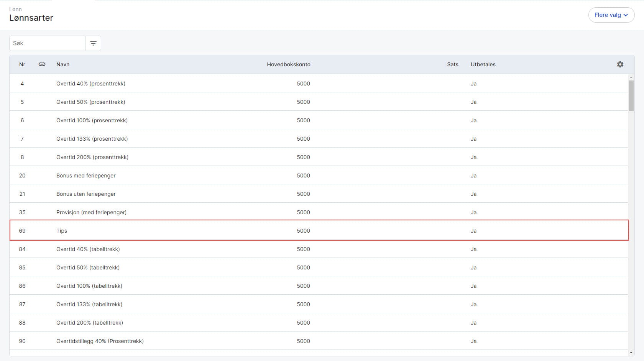The height and width of the screenshot is (361, 644).
Task: Click the Utbetales column header
Action: [483, 64]
